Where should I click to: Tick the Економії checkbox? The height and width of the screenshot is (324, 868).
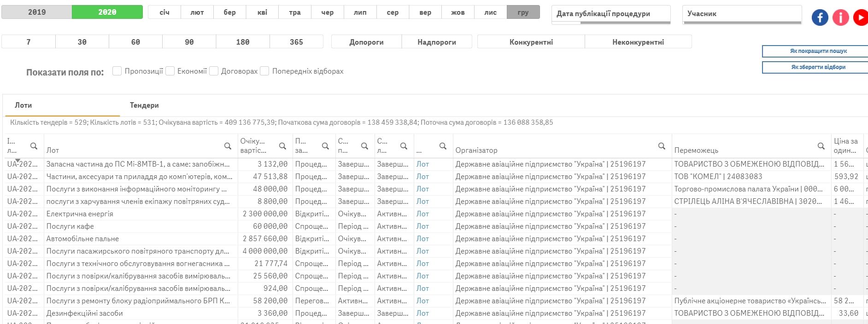170,71
